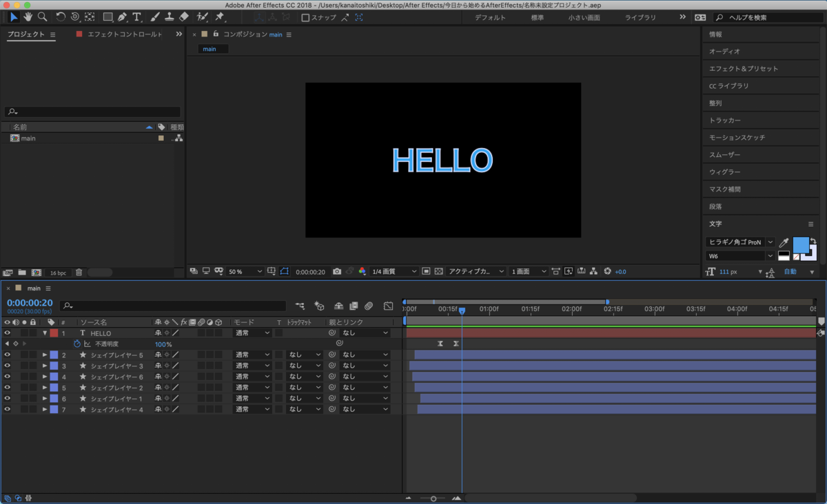Viewport: 827px width, 504px height.
Task: Enable motion blur icon in timeline header
Action: (369, 306)
